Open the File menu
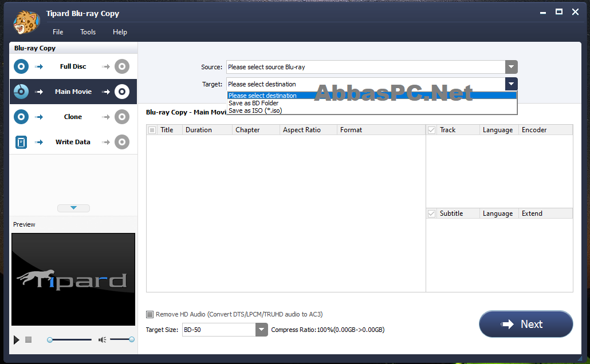590x364 pixels. pos(58,32)
